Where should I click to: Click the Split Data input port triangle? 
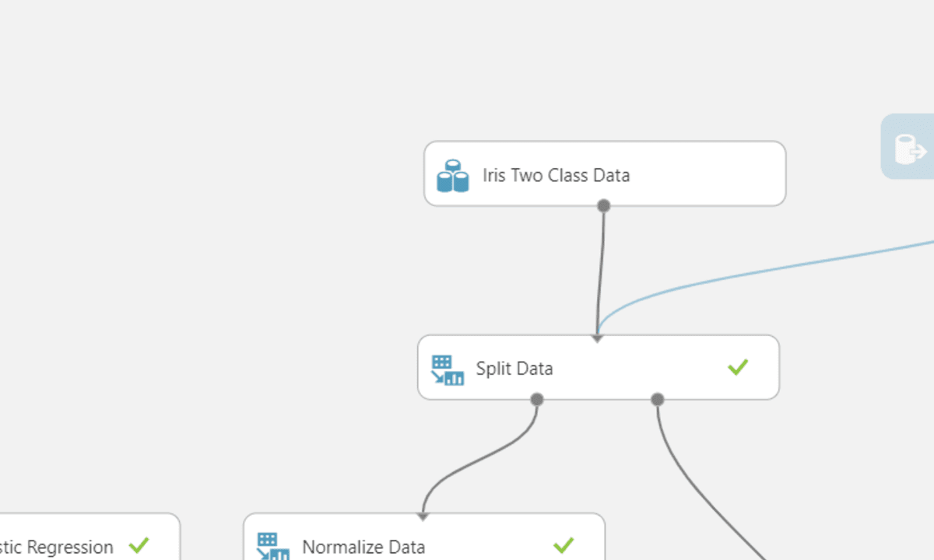[x=597, y=338]
